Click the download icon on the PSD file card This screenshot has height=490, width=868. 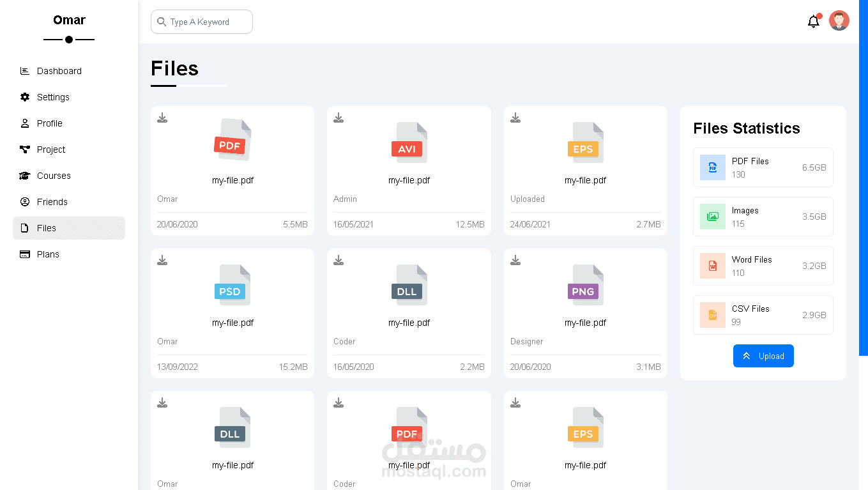162,260
